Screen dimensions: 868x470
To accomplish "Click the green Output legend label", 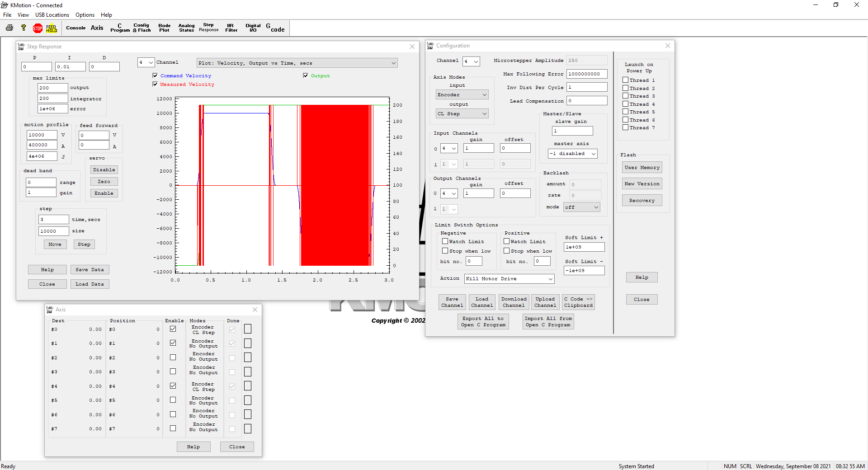I will pos(320,76).
